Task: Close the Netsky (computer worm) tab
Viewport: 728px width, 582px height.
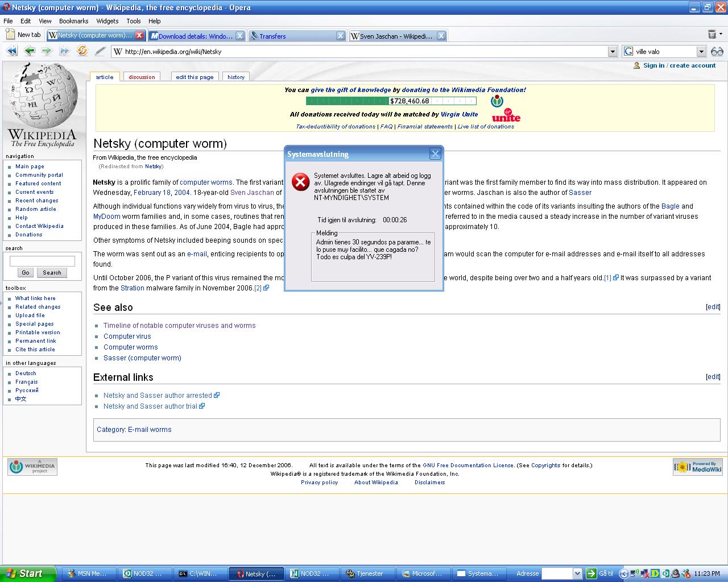Action: 139,35
